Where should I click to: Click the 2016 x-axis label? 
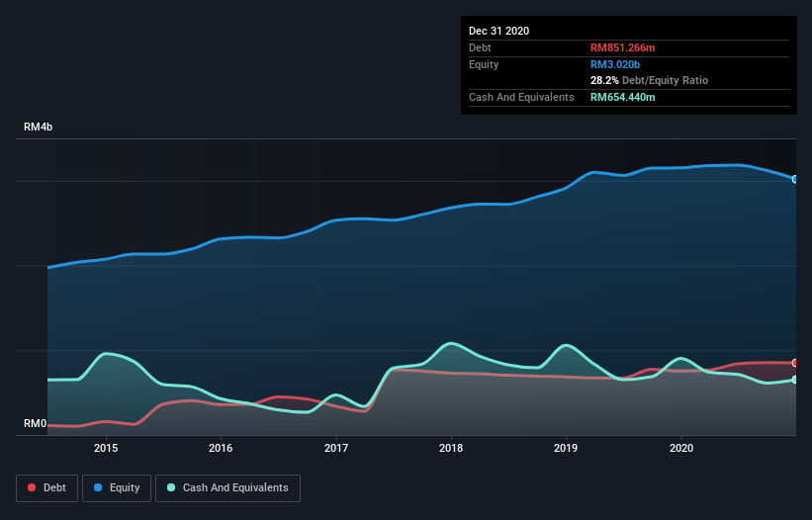pos(221,448)
